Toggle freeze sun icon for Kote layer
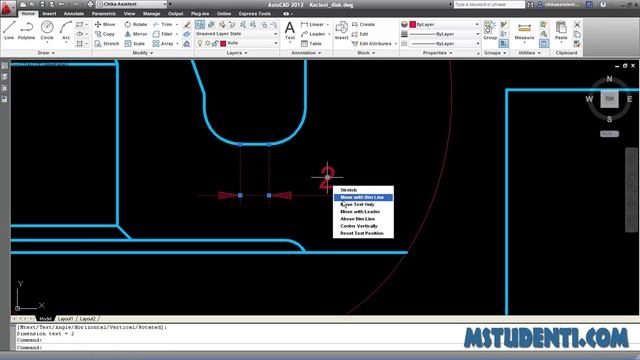Viewport: 640px width, 360px height. [x=207, y=43]
